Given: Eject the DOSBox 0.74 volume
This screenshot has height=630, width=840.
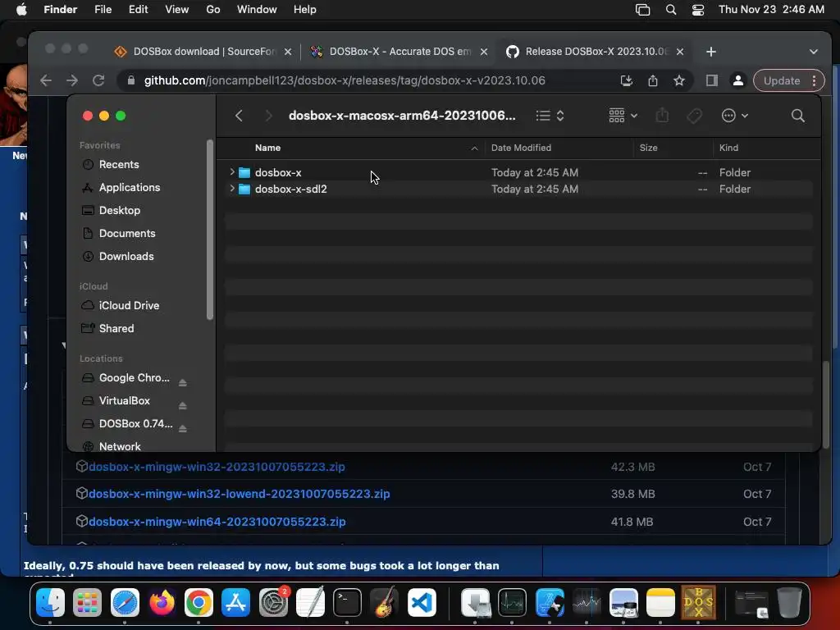Looking at the screenshot, I should [x=183, y=428].
